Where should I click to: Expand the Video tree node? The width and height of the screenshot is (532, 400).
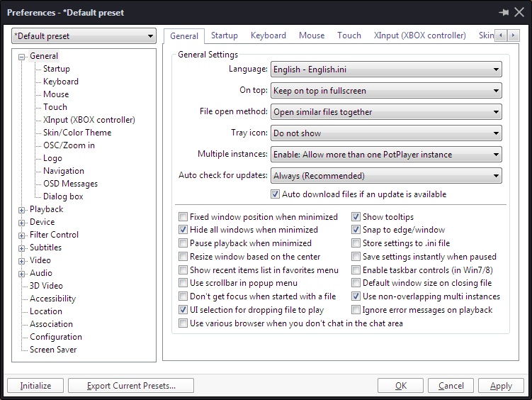(x=22, y=260)
